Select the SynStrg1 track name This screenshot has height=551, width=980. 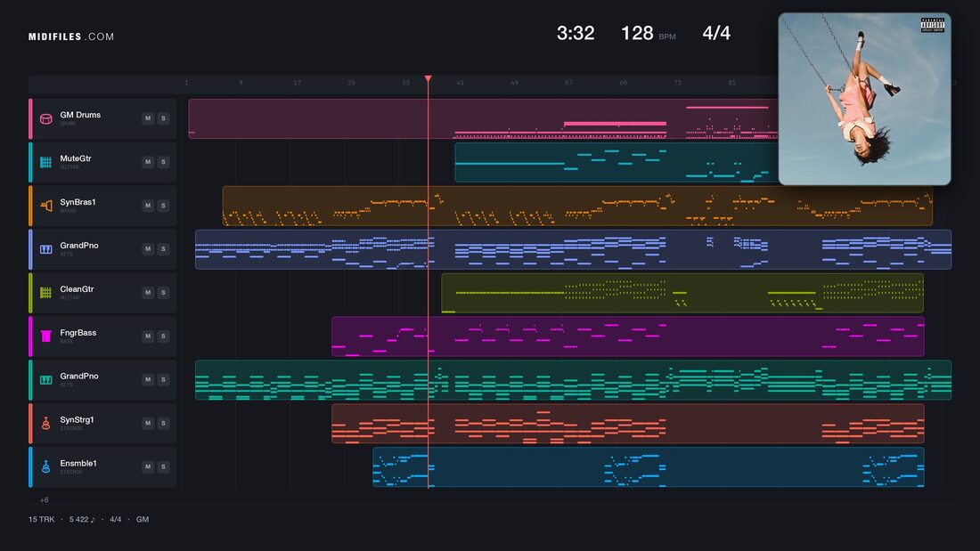pos(77,420)
